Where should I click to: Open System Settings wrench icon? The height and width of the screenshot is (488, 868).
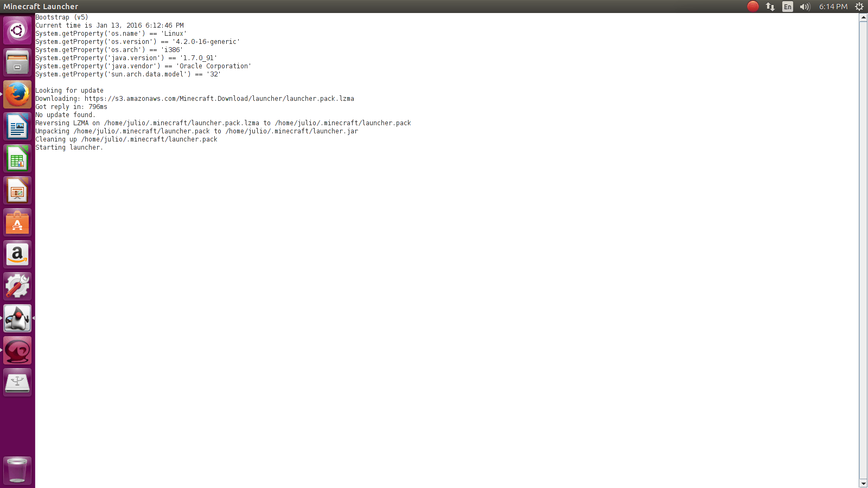click(17, 286)
